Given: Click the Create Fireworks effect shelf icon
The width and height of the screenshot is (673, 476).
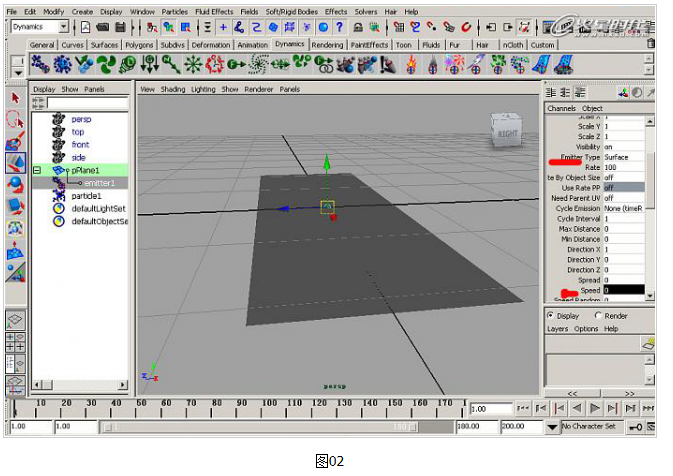Looking at the screenshot, I should point(454,64).
